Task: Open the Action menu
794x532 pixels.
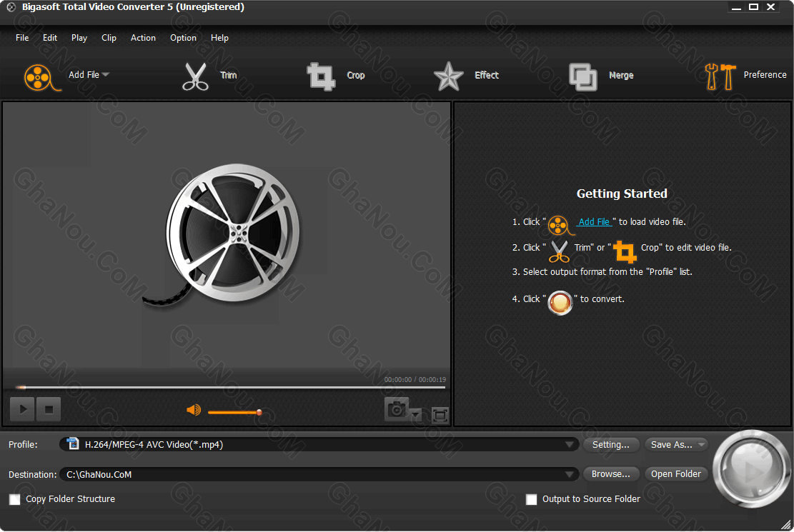Action: (x=144, y=38)
